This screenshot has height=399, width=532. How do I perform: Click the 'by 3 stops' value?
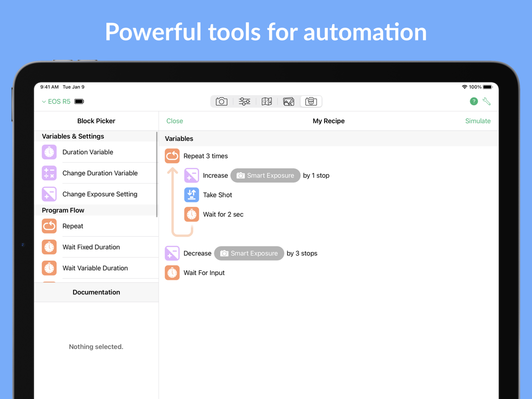302,253
